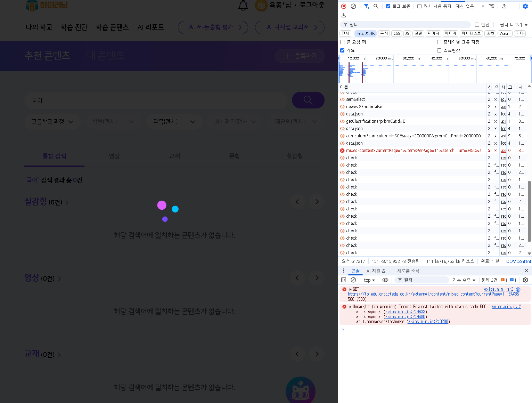Uncheck the 로그 보존 checkbox
Screen dimensions: 532x403
pos(388,6)
